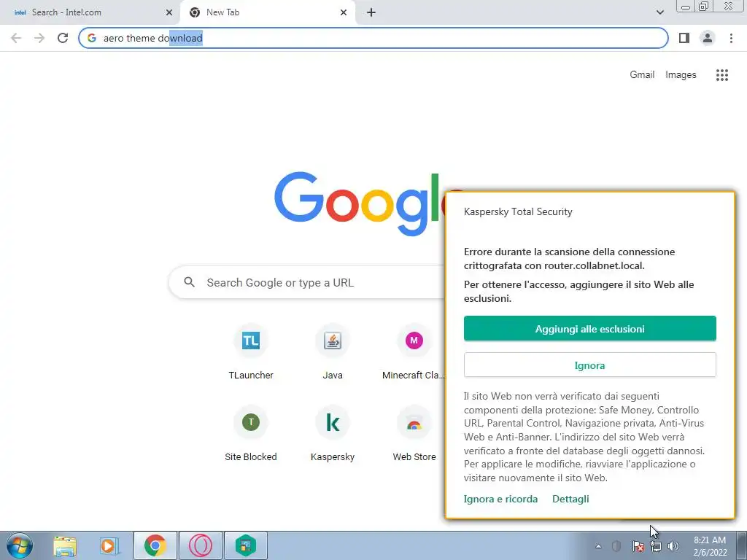Expand the tab search chevron
Screen dimensions: 747x560
point(659,12)
